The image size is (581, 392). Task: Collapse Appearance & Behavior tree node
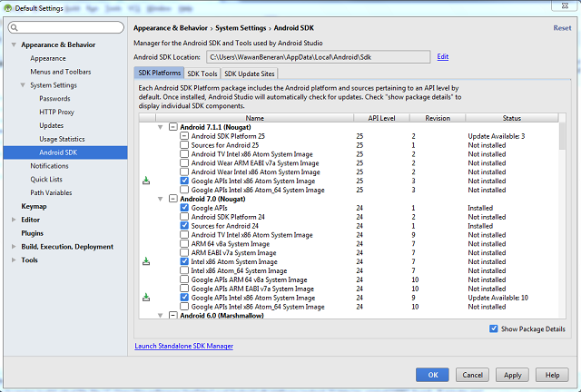pyautogui.click(x=14, y=44)
